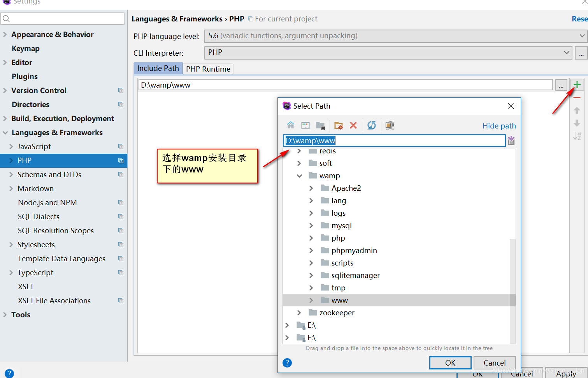Click Apply in the Settings window
This screenshot has width=588, height=378.
coord(566,374)
